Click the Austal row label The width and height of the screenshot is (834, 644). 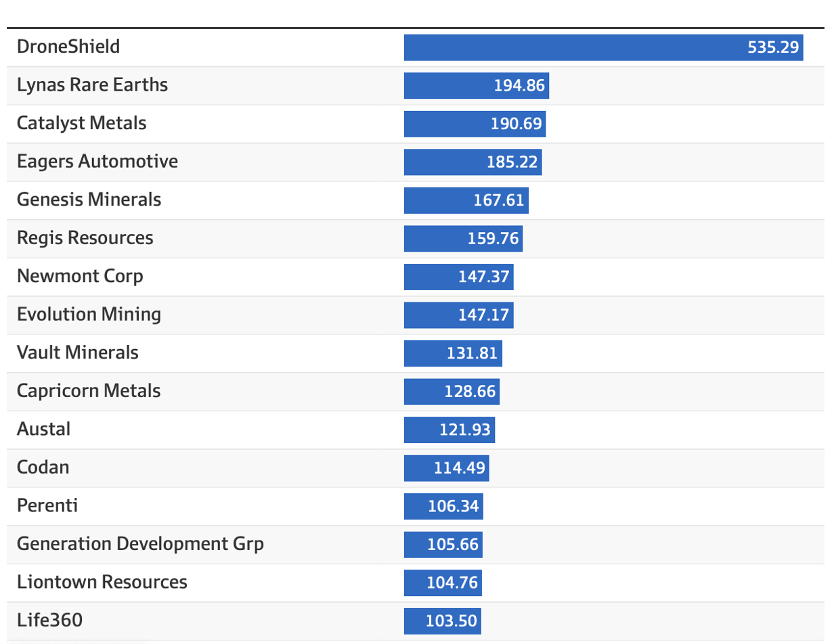click(43, 429)
